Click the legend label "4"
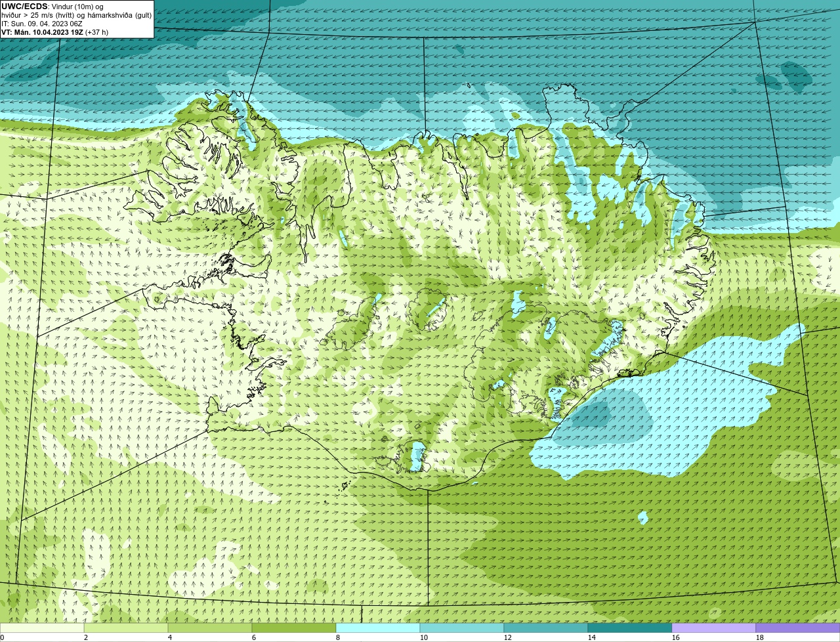This screenshot has width=840, height=642. 169,637
